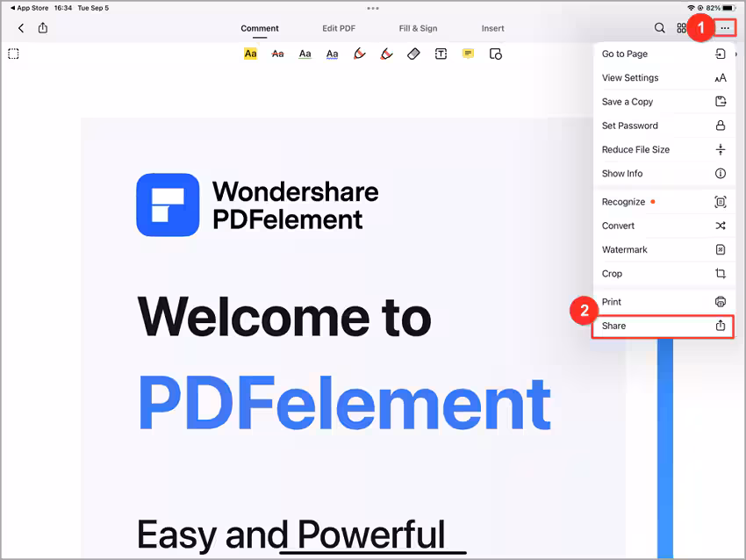Select Crop menu item

coord(664,274)
